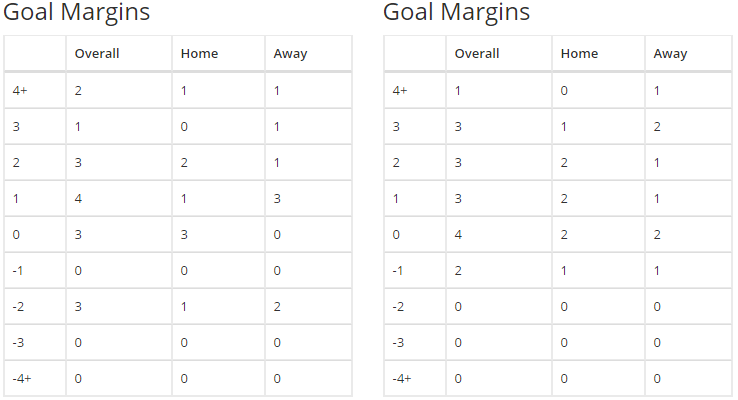738x400 pixels.
Task: Click the Home header in left table
Action: click(200, 54)
